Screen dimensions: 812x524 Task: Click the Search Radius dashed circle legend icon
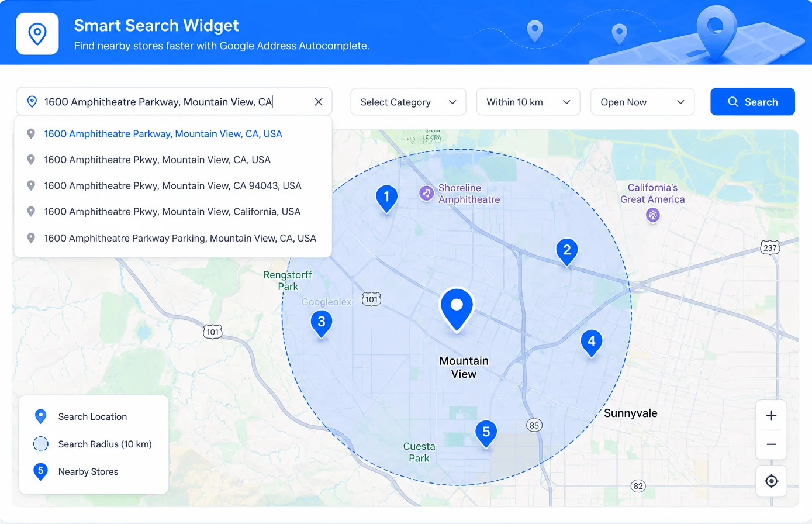coord(40,444)
